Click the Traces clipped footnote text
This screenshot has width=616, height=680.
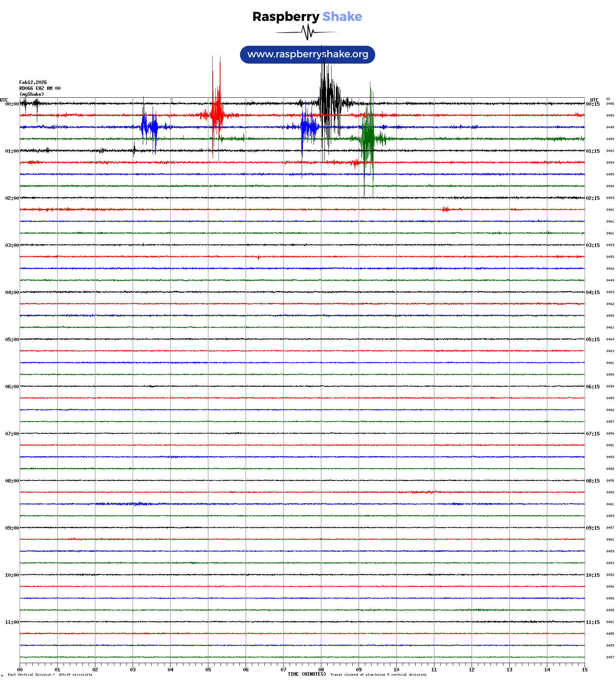click(x=378, y=675)
